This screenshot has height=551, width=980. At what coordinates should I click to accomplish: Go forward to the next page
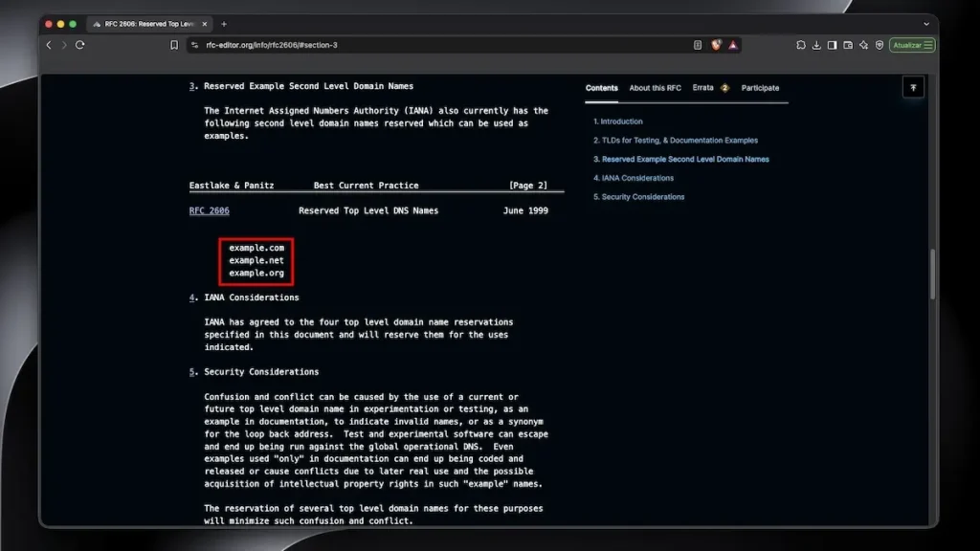64,45
